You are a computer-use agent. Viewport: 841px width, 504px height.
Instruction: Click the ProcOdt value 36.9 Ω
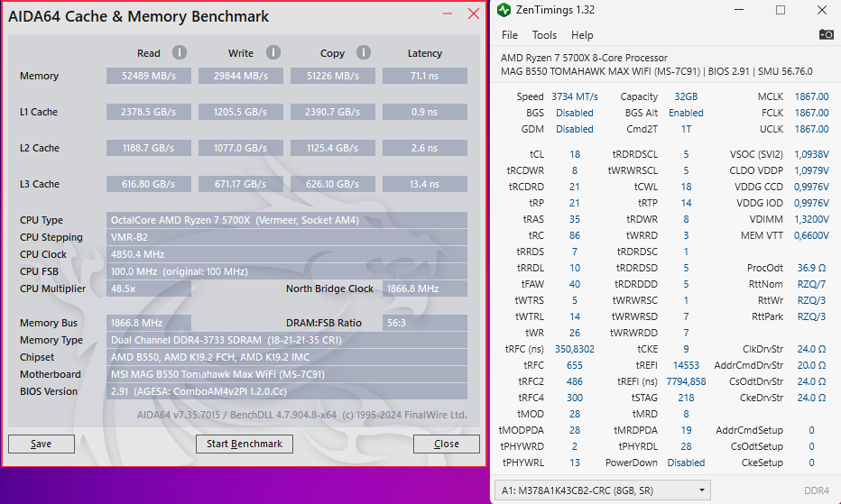pos(811,268)
